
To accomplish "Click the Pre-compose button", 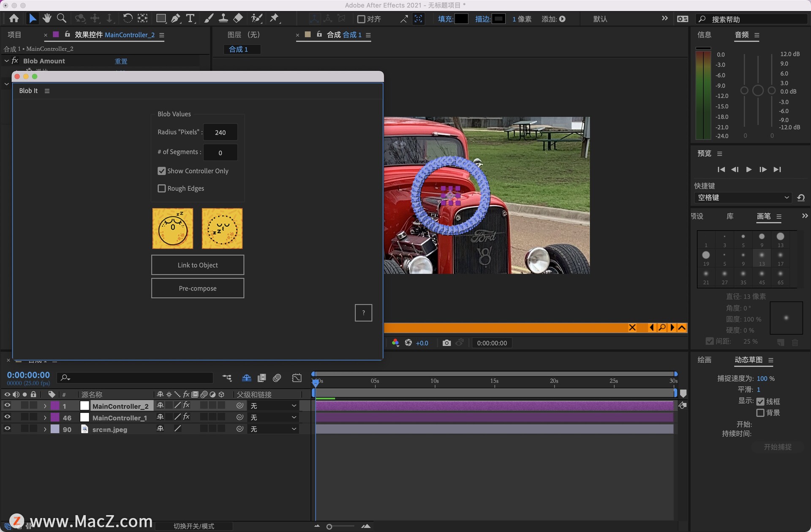I will [x=198, y=288].
